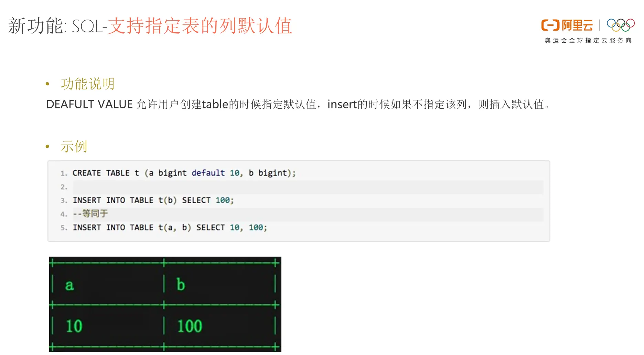Click code line INSERT INTO TABLE t(a, b) SELECT 10, 100
644x355 pixels.
pos(170,227)
